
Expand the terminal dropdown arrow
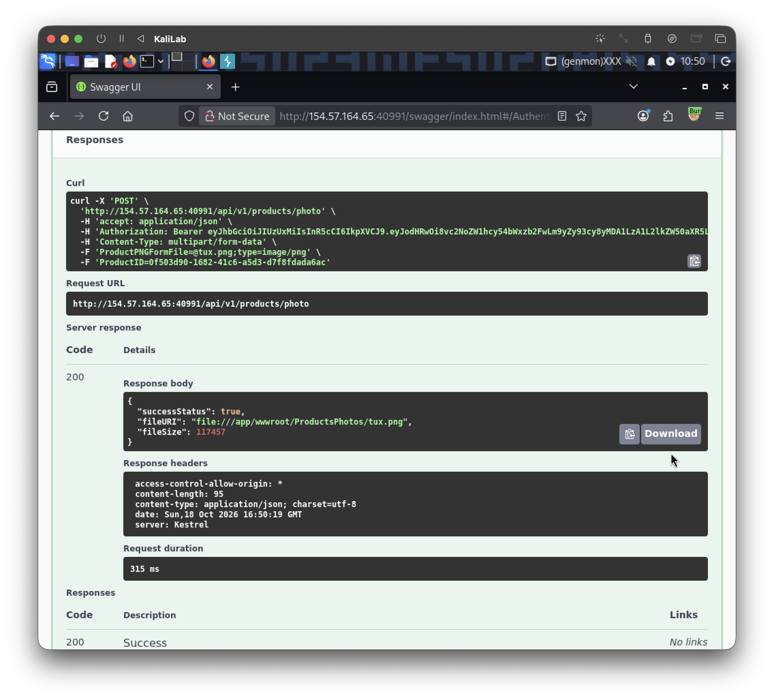tap(161, 61)
